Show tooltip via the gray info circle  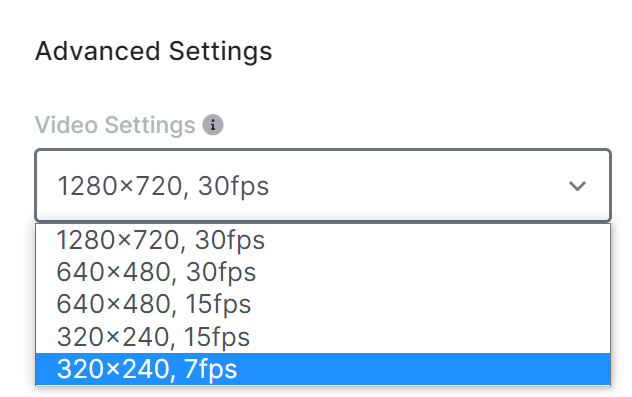click(213, 125)
